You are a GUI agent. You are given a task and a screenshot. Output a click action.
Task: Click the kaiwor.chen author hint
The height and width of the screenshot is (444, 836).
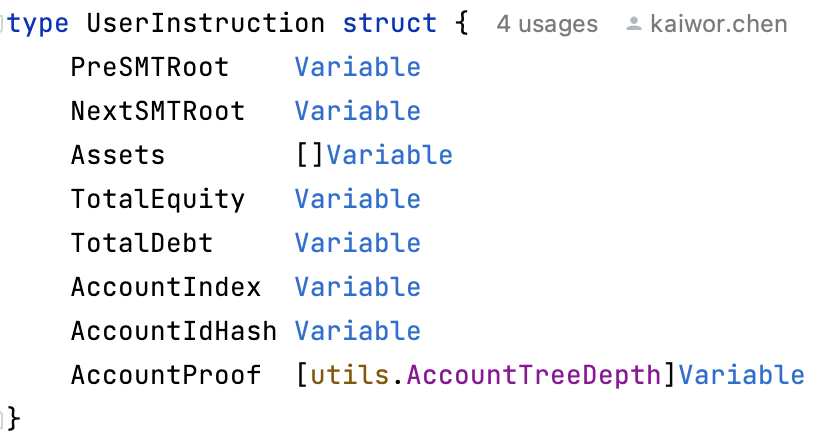pyautogui.click(x=719, y=24)
